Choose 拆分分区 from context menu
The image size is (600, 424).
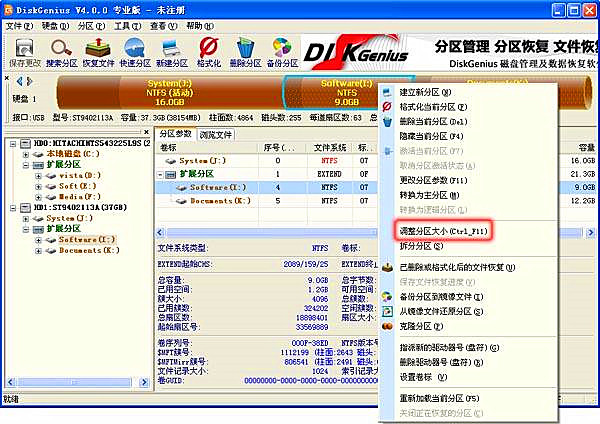point(467,246)
